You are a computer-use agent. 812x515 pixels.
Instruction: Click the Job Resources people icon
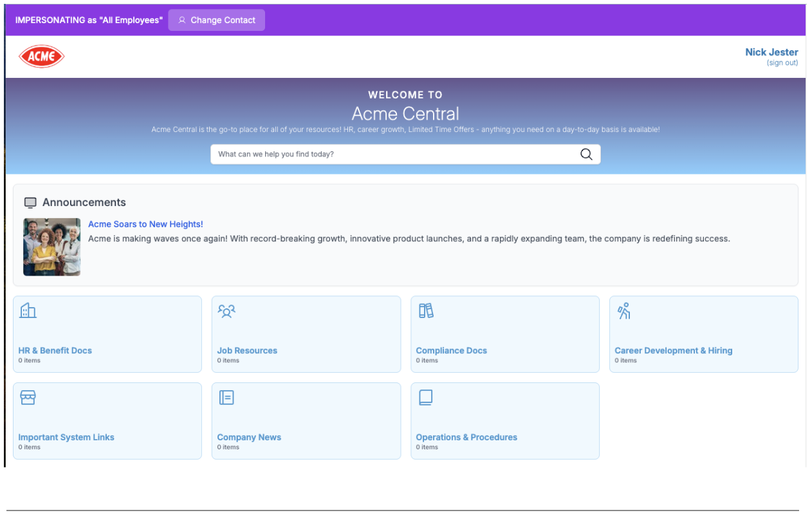tap(226, 311)
